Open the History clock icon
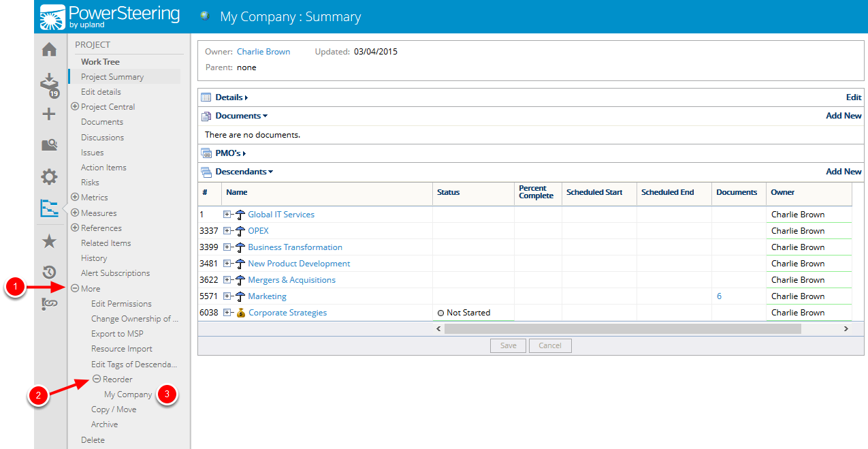868x449 pixels. [50, 273]
